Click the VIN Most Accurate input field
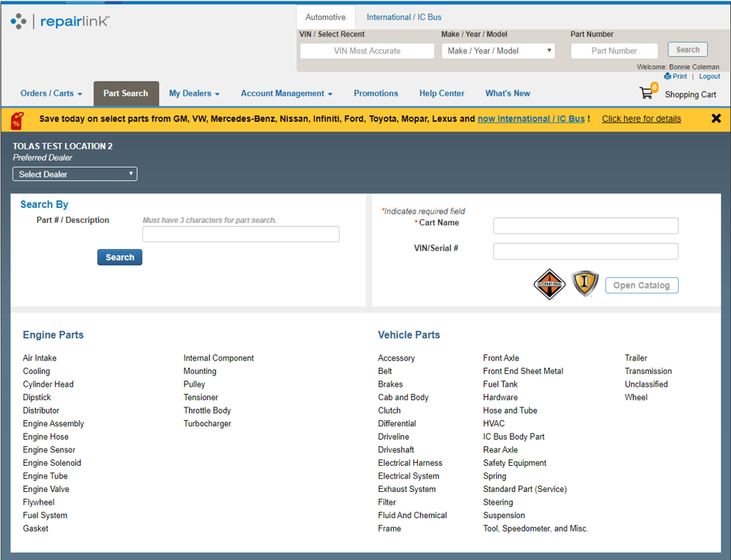The image size is (731, 560). point(367,51)
